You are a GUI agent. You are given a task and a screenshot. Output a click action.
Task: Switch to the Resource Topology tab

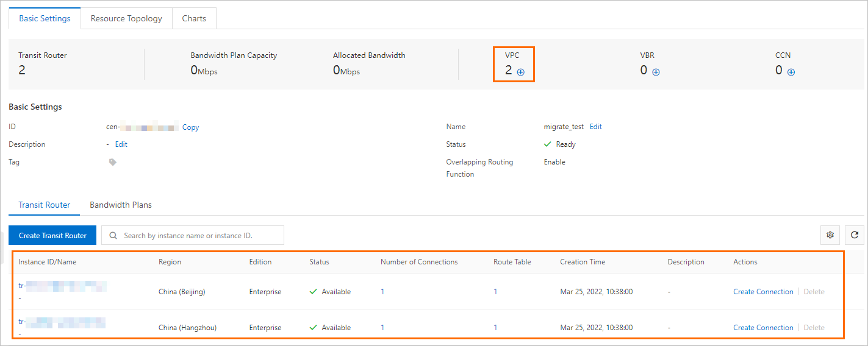click(x=126, y=18)
